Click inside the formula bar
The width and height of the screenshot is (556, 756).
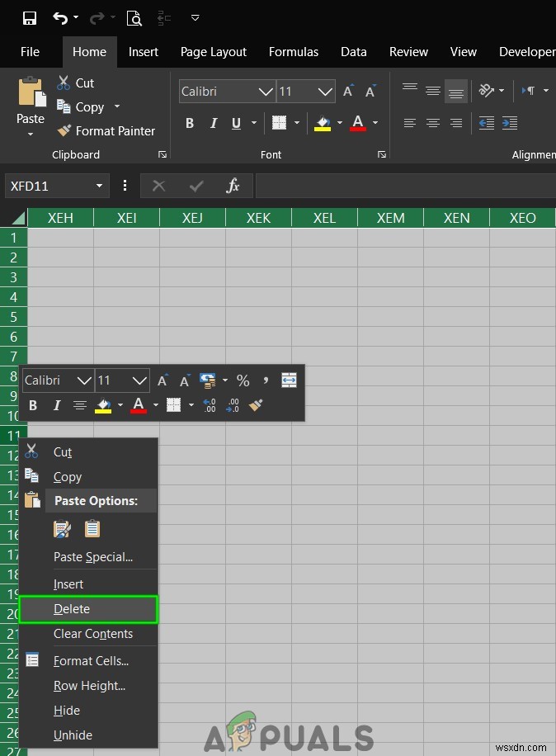tap(406, 186)
